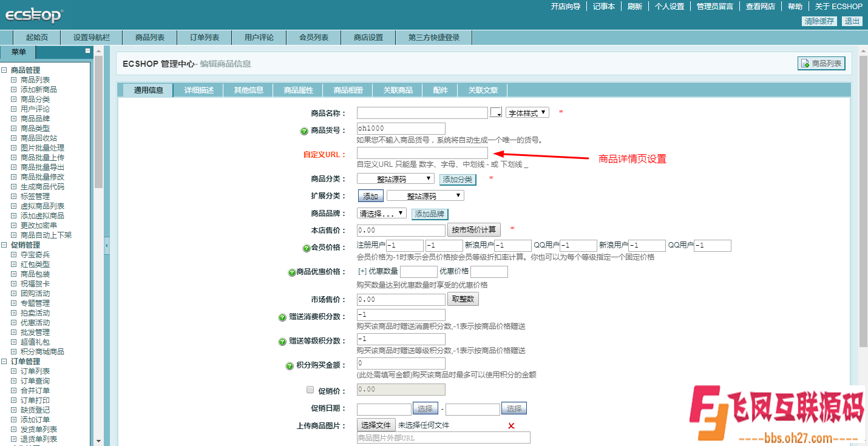Click 添加 button for extended category
868x446 pixels.
(370, 197)
